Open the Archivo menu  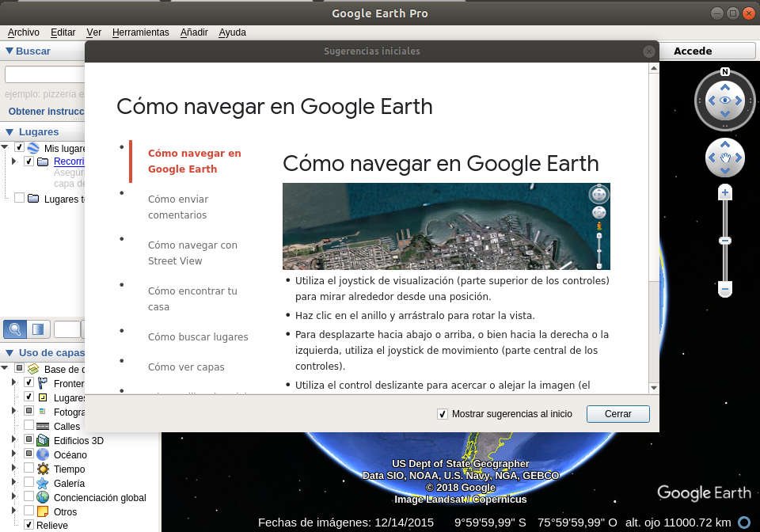coord(23,32)
